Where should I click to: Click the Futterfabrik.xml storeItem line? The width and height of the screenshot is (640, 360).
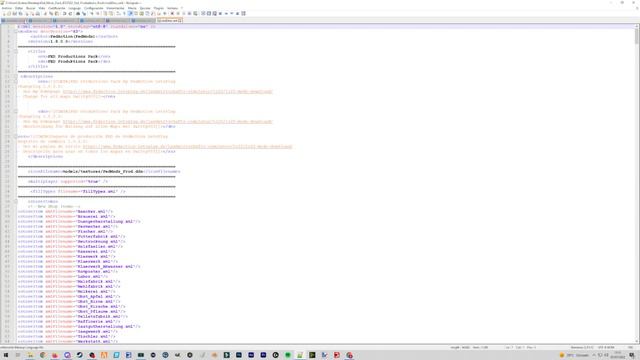click(71, 236)
